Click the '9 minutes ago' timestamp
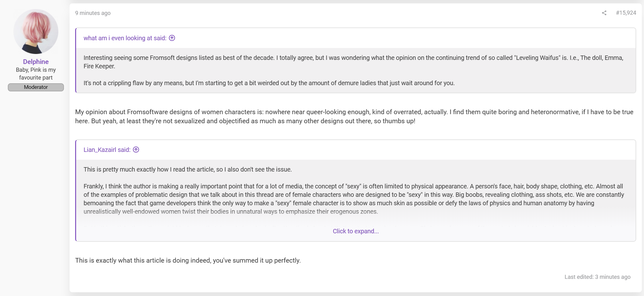 tap(93, 13)
